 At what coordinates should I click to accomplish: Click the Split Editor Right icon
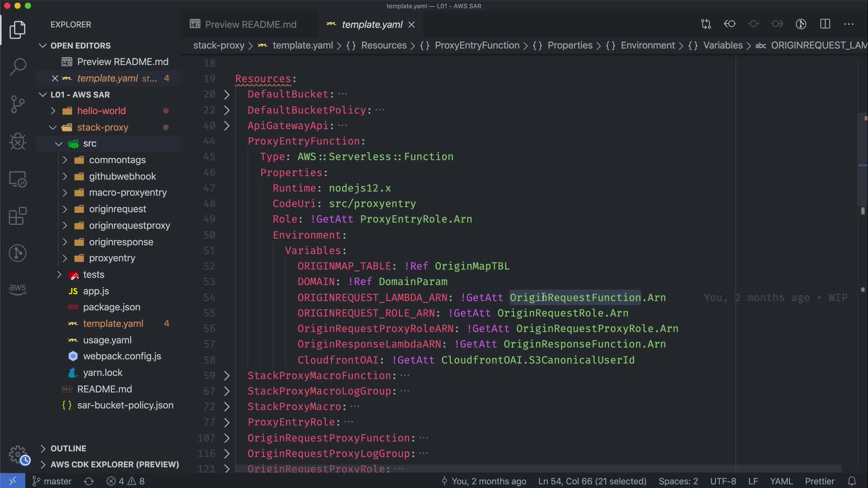(x=825, y=24)
